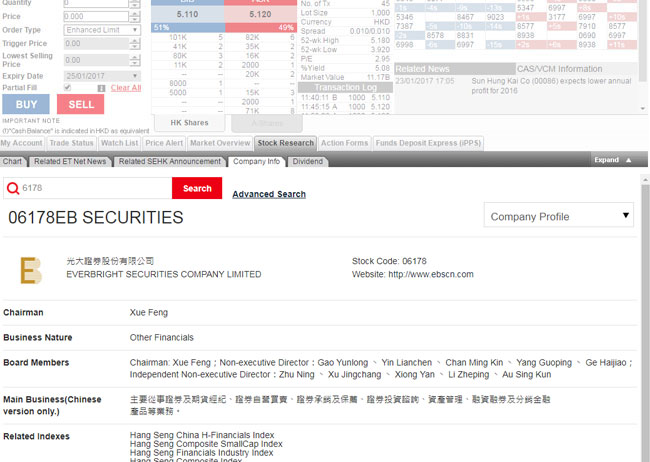Open the Action Forms tab

coord(344,143)
